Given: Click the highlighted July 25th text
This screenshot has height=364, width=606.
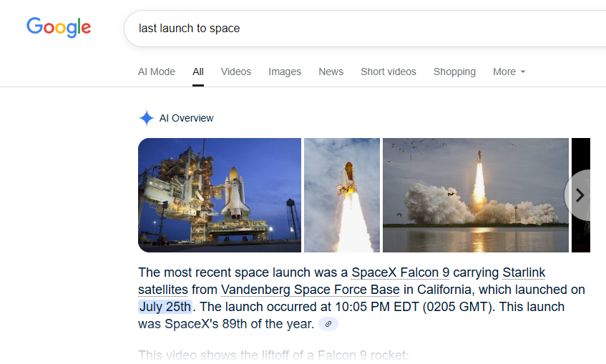Looking at the screenshot, I should point(165,307).
